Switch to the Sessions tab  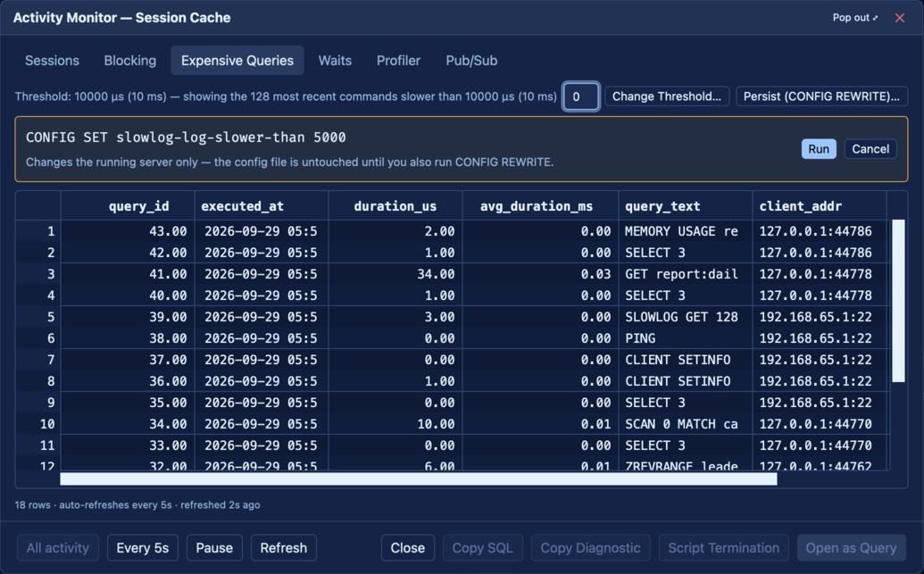click(x=52, y=61)
